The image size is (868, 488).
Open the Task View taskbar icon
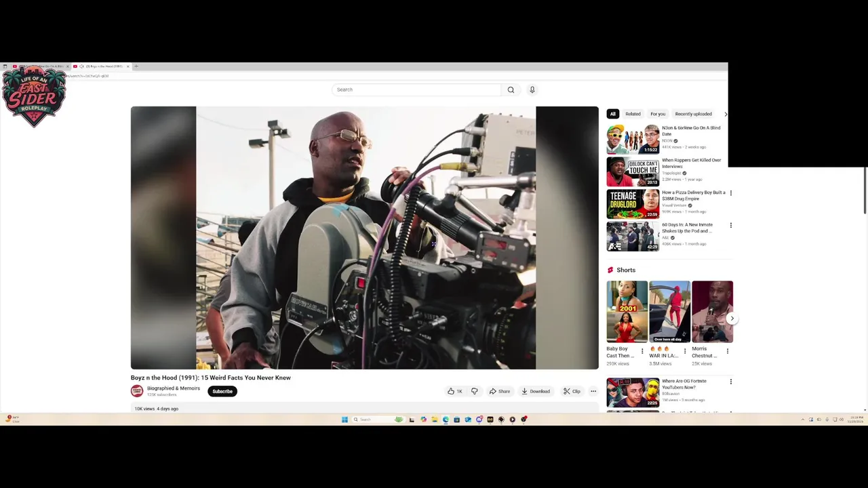pyautogui.click(x=412, y=420)
